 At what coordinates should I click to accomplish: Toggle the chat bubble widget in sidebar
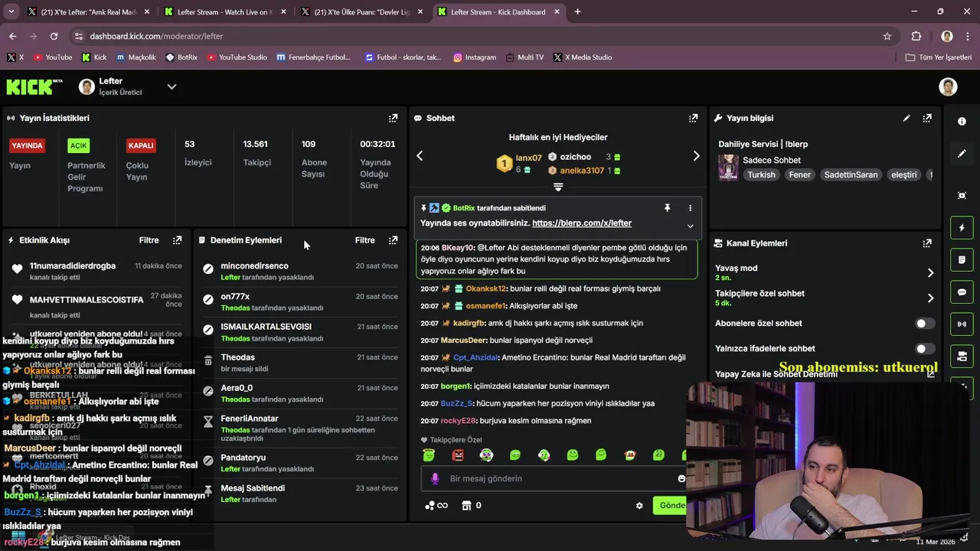pyautogui.click(x=962, y=292)
